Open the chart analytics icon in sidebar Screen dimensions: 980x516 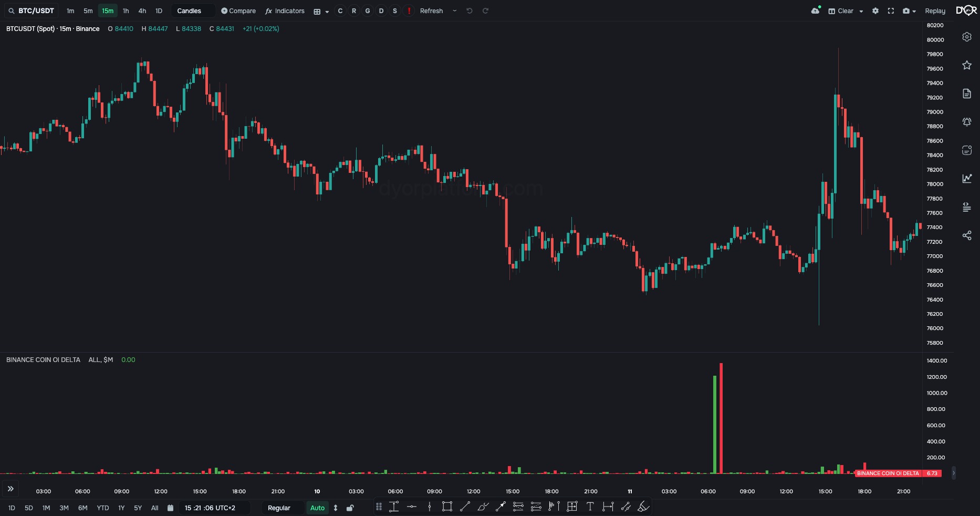[967, 179]
